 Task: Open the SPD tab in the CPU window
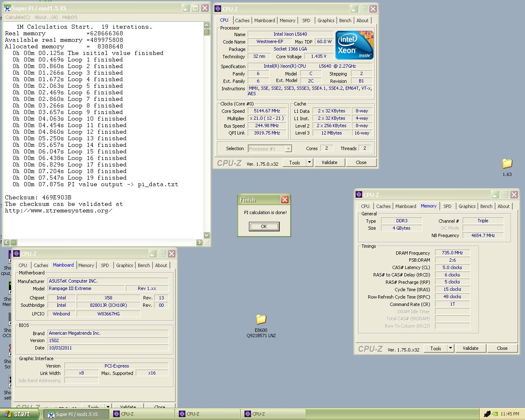pos(306,21)
